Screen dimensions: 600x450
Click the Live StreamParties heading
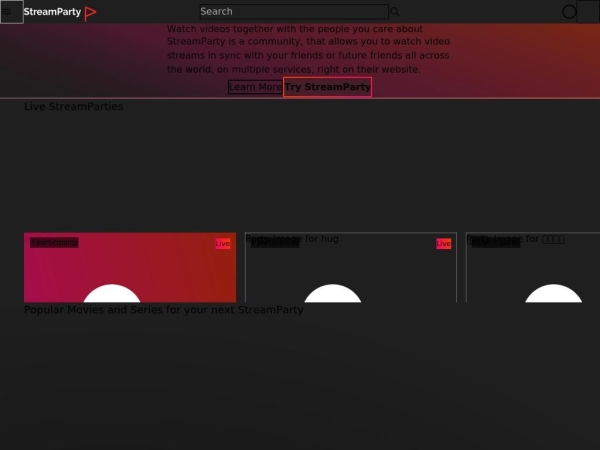click(74, 106)
